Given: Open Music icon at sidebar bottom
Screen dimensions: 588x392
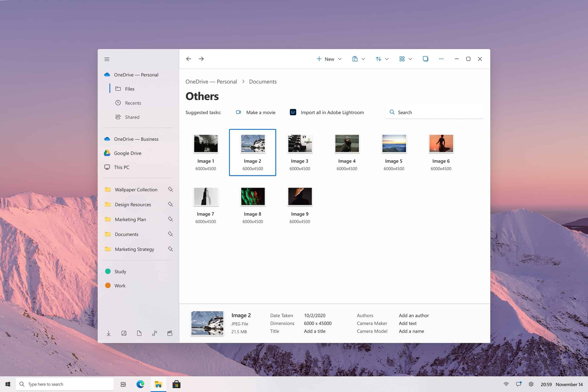Looking at the screenshot, I should click(155, 333).
